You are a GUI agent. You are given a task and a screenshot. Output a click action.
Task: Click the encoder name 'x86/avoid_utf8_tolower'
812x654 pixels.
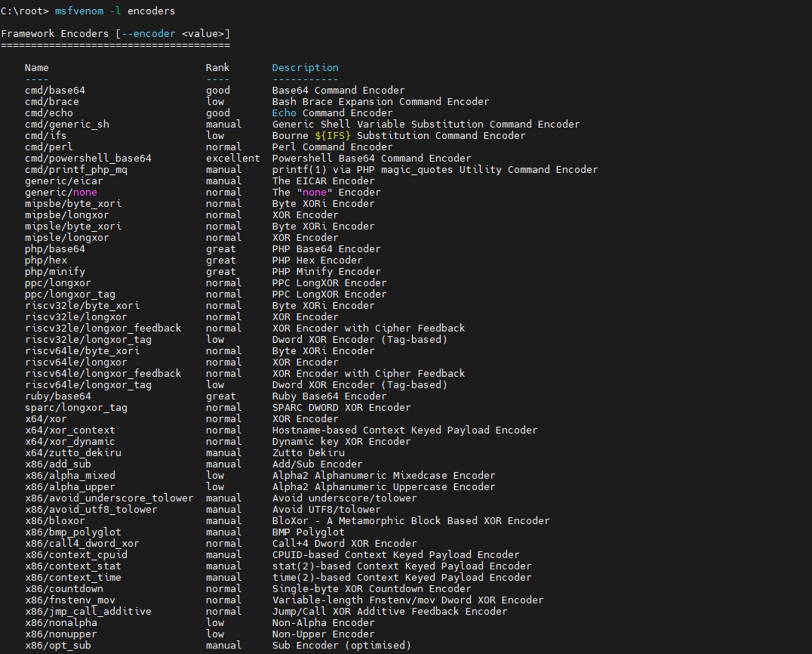(91, 510)
